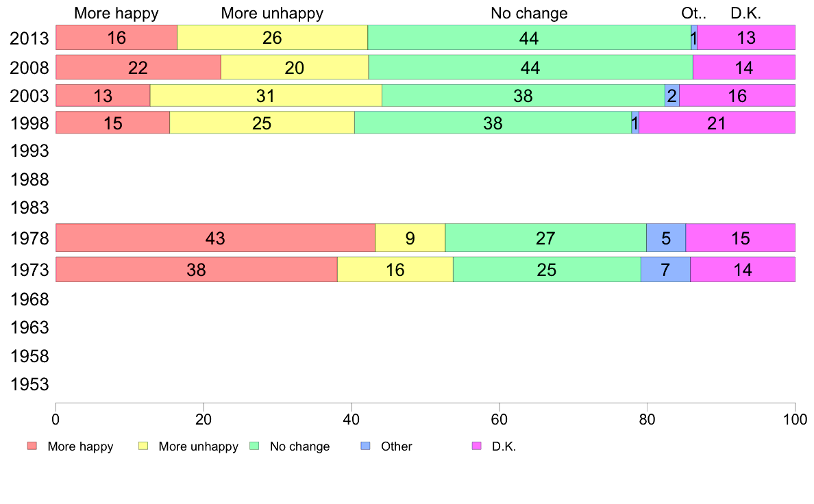Click the 1953 year label
Image resolution: width=814 pixels, height=504 pixels.
click(x=29, y=384)
